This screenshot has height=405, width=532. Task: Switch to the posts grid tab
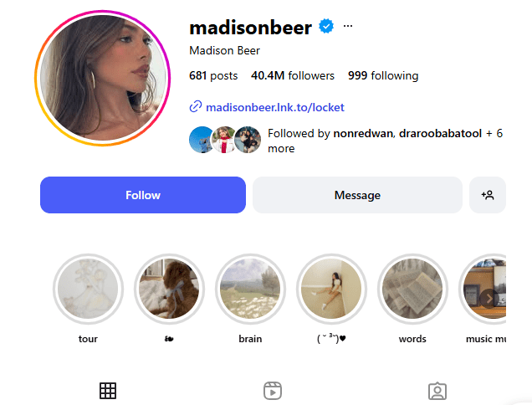point(108,391)
